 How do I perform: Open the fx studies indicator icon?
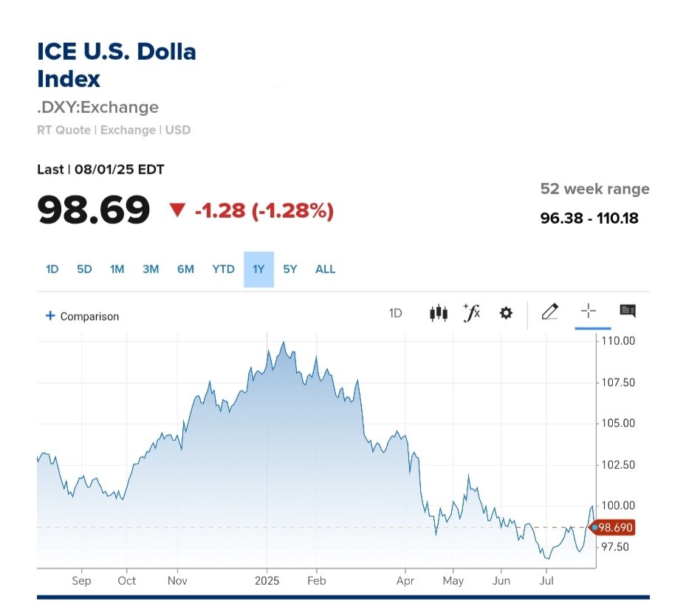[x=471, y=313]
